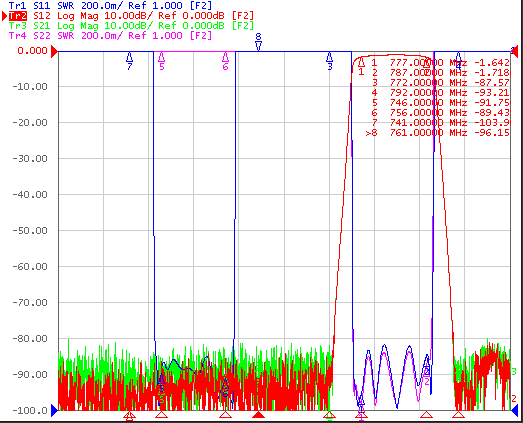Select magenta marker 5 on S22 trace

click(x=161, y=61)
